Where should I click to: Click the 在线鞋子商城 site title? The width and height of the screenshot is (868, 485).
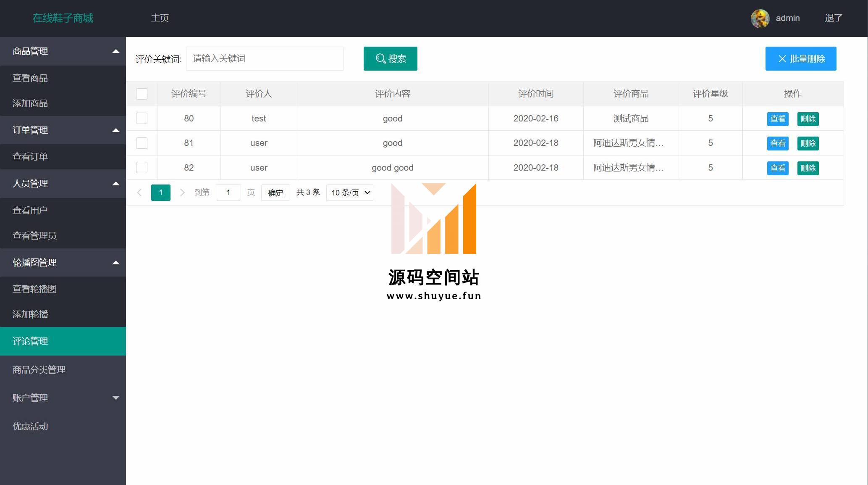(x=63, y=18)
